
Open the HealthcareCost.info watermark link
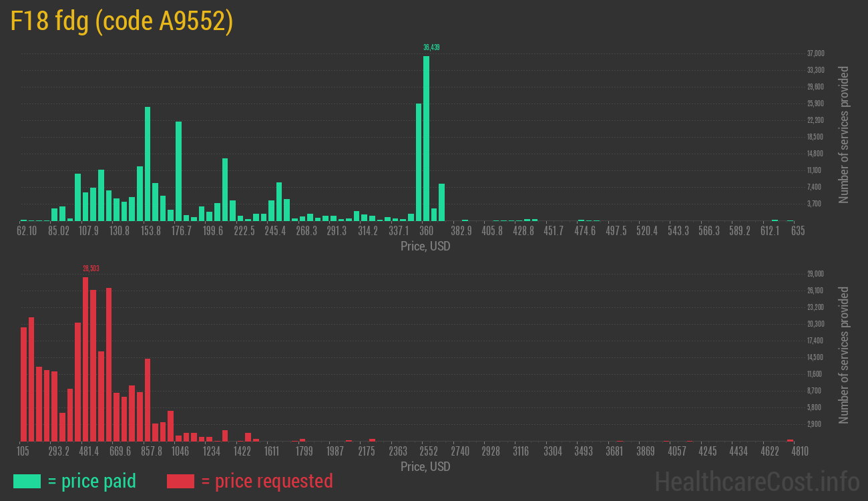(756, 481)
